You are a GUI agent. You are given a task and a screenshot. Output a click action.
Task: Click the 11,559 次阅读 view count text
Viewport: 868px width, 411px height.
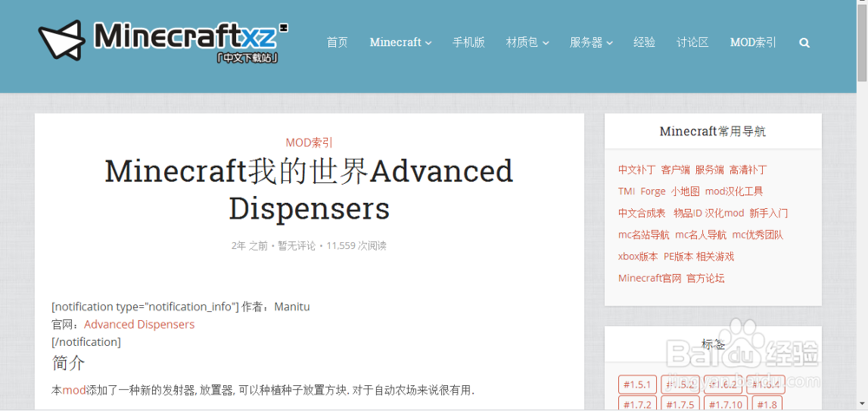point(357,245)
